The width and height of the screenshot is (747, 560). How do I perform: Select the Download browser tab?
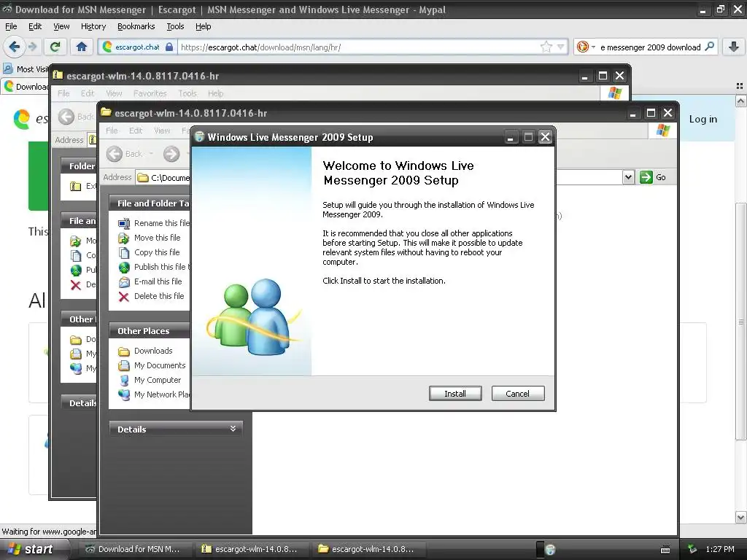tap(26, 87)
